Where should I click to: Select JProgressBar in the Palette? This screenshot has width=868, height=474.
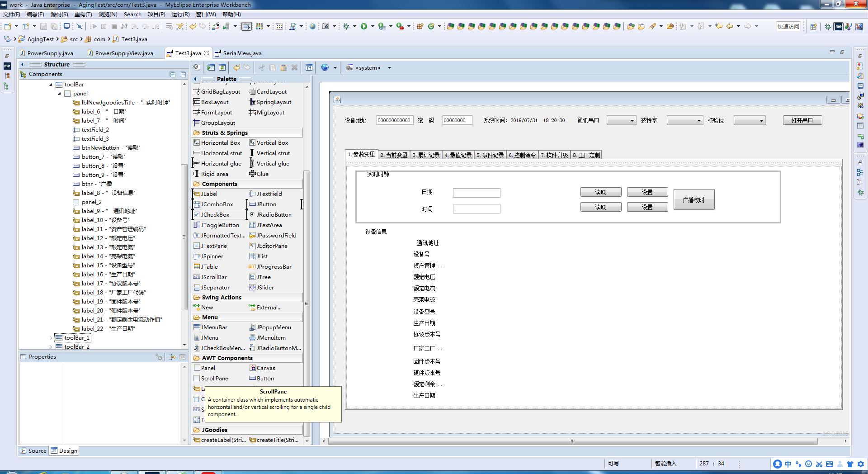click(270, 266)
